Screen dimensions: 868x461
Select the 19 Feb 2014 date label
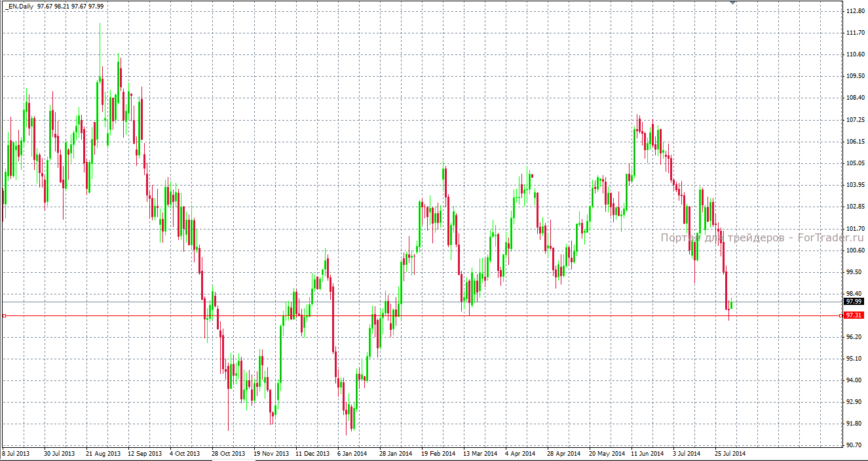pos(438,453)
